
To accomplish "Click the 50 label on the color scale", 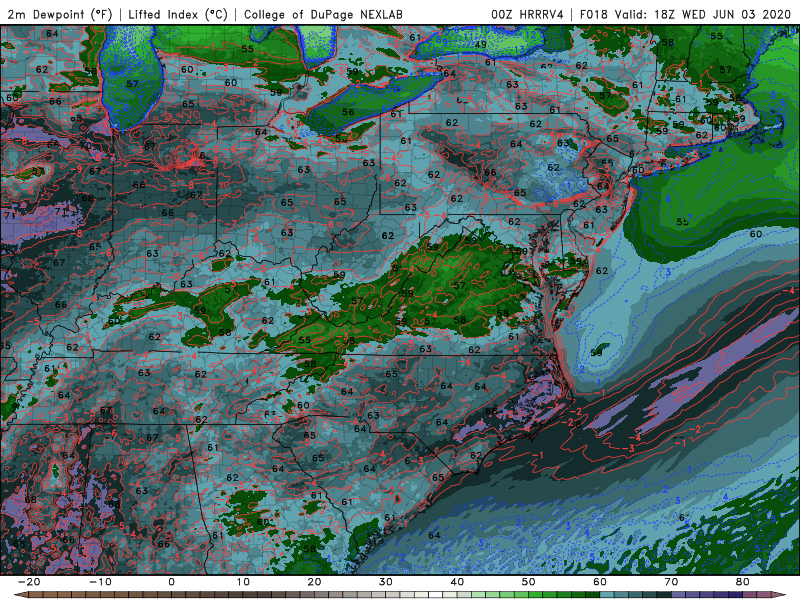I will (529, 582).
